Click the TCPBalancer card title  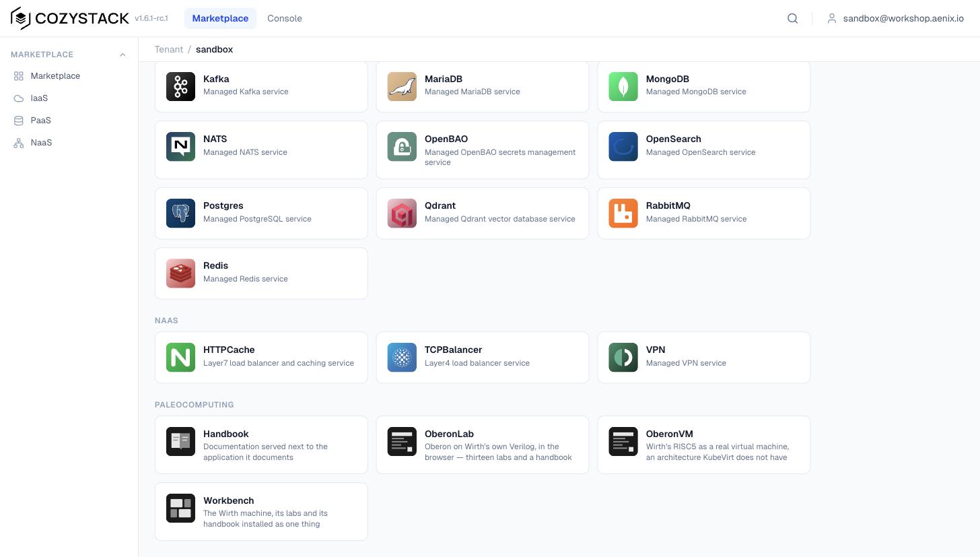click(x=453, y=350)
